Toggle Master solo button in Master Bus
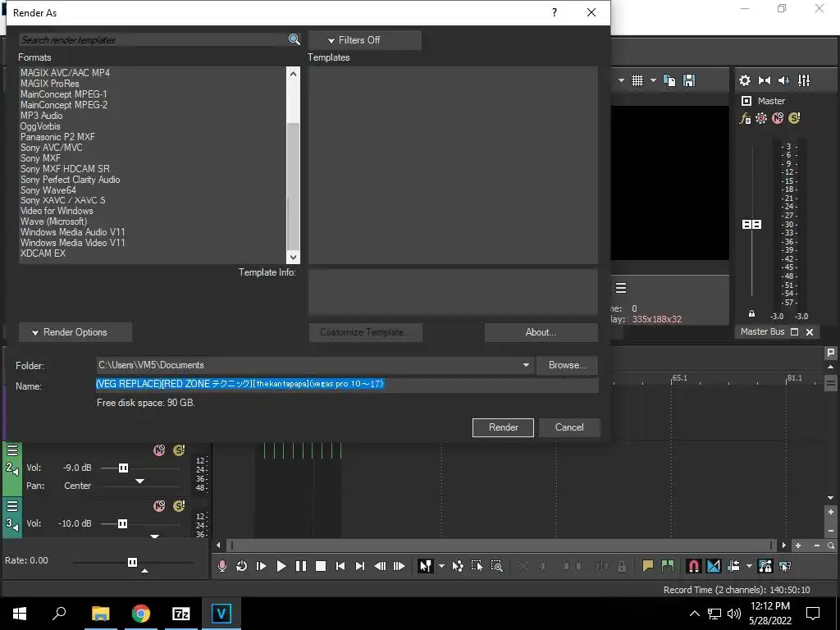840x630 pixels. (x=794, y=118)
